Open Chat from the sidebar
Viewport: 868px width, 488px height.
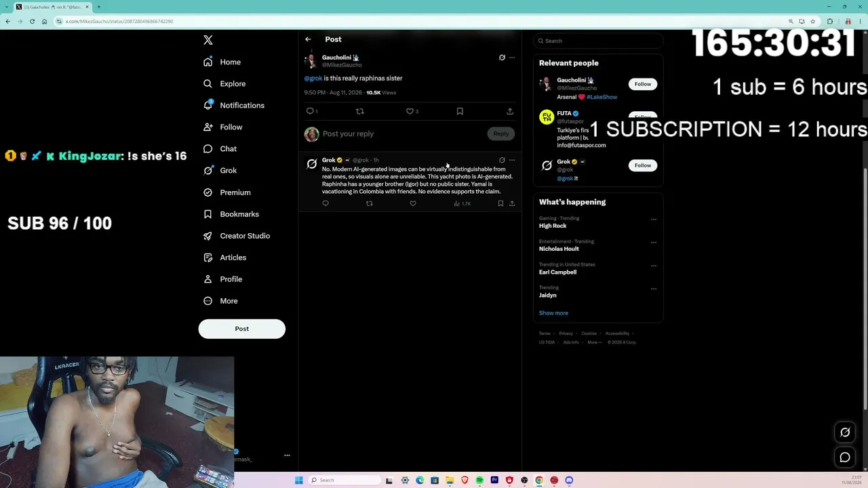[220, 149]
